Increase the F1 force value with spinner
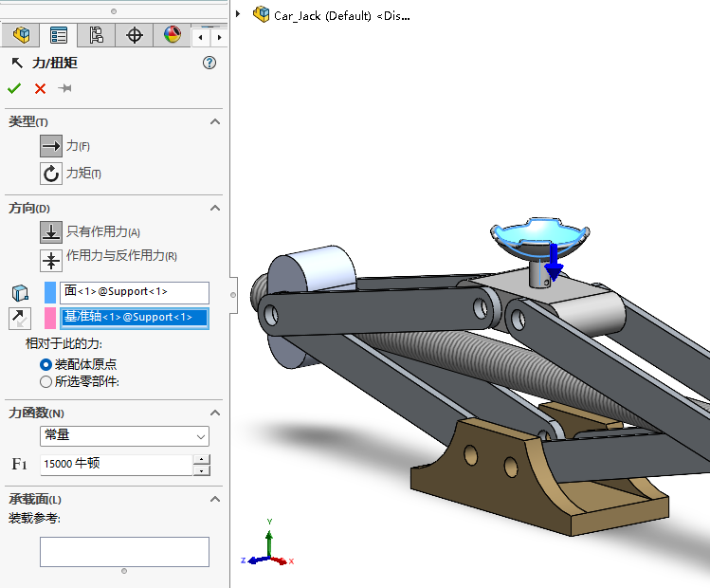Viewport: 710px width, 588px height. 201,460
